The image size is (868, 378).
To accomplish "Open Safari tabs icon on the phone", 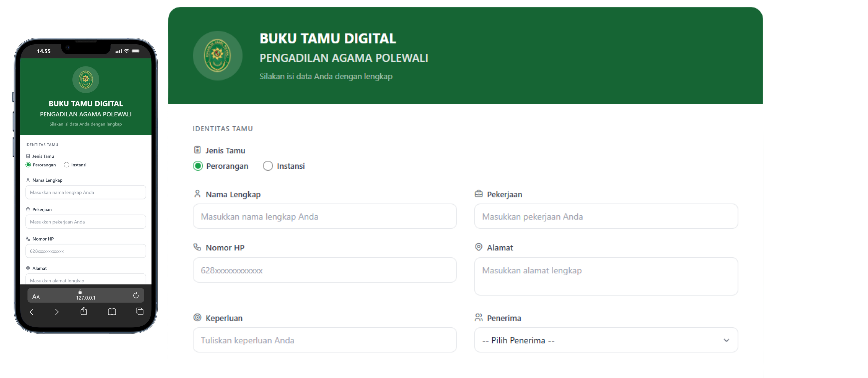I will pos(139,311).
